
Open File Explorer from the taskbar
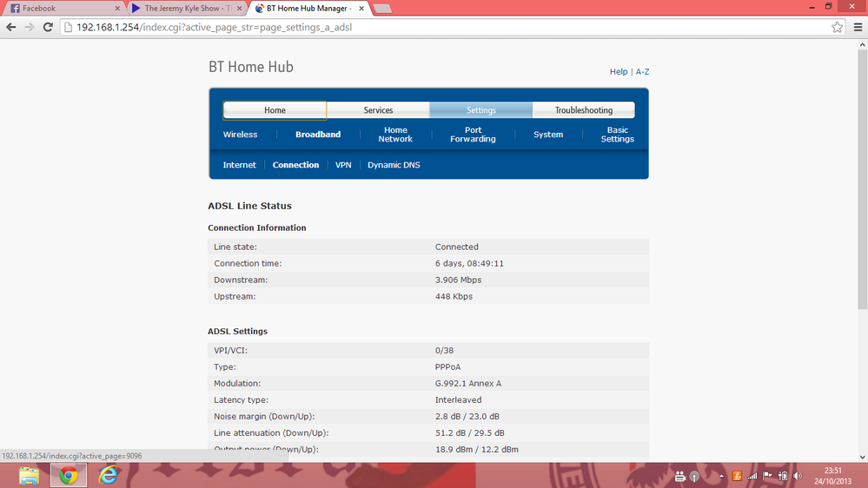29,475
